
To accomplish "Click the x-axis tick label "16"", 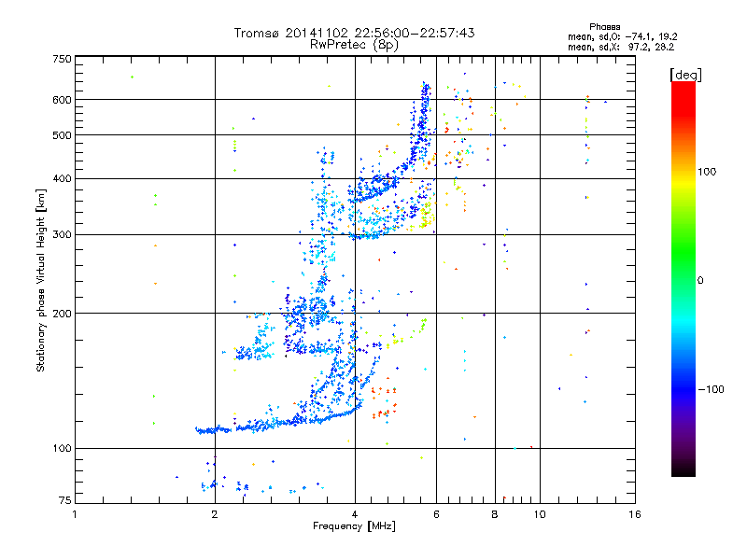I will pos(635,514).
